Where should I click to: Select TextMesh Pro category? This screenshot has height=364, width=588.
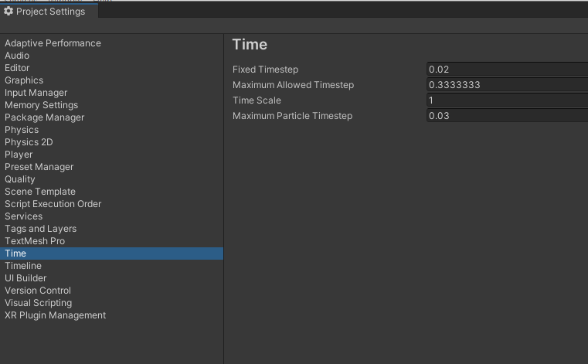pos(35,241)
